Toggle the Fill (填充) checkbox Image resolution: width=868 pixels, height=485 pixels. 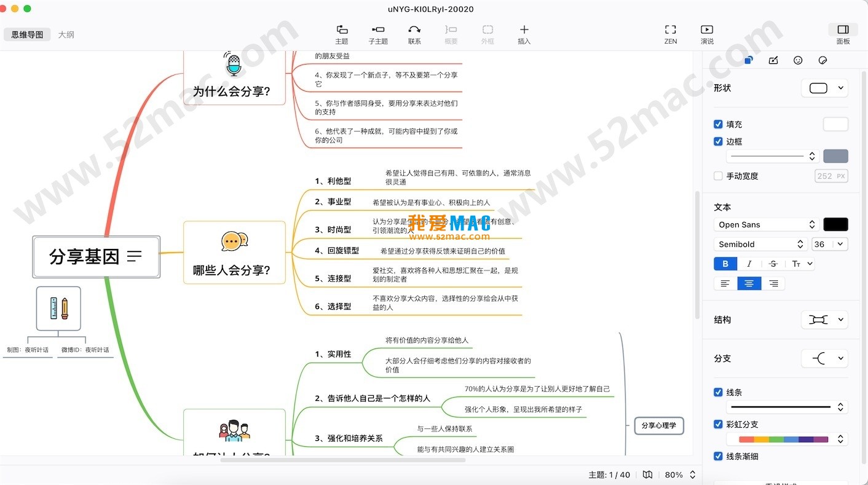[718, 124]
